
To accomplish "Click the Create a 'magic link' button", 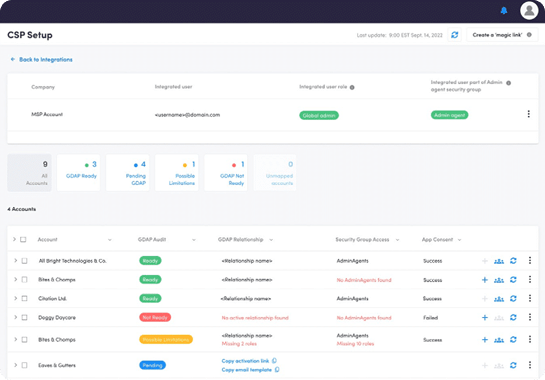I will 502,35.
